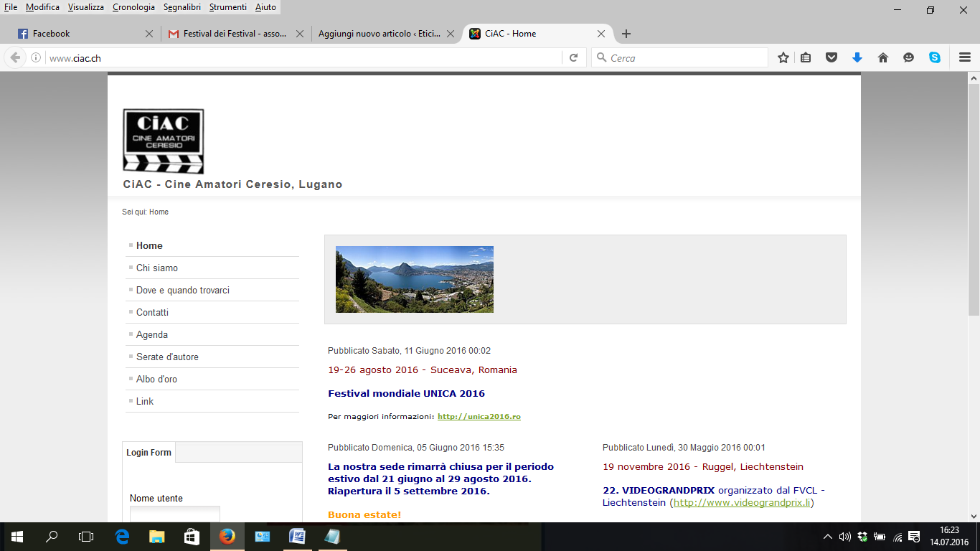Open the Downloads arrow icon

point(857,58)
